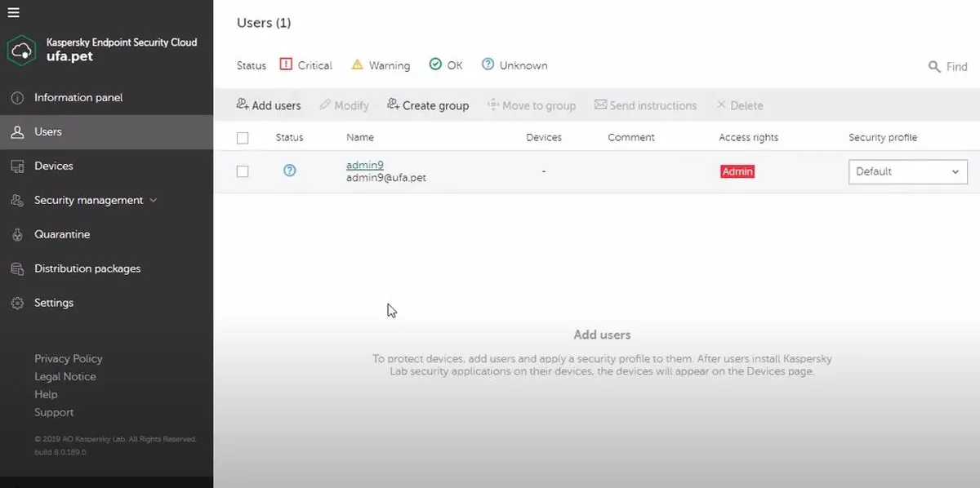The image size is (980, 488).
Task: Tick the checkbox for admin9 row
Action: tap(243, 171)
